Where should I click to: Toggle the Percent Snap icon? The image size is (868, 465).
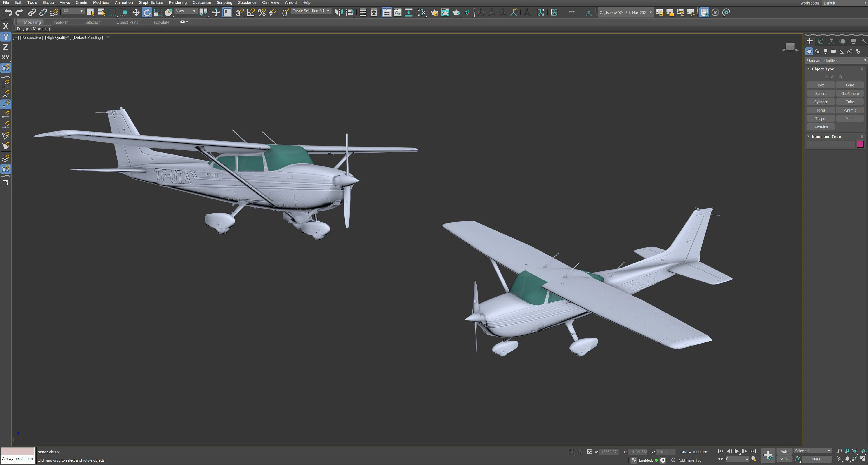262,12
